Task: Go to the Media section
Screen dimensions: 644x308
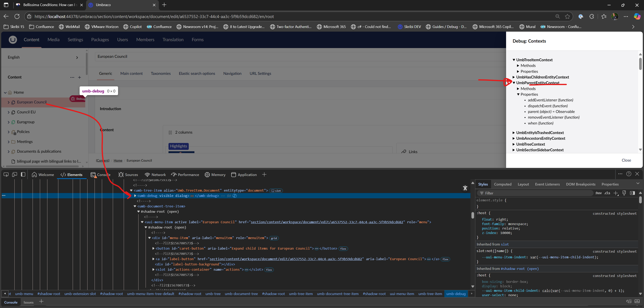Action: coord(53,40)
